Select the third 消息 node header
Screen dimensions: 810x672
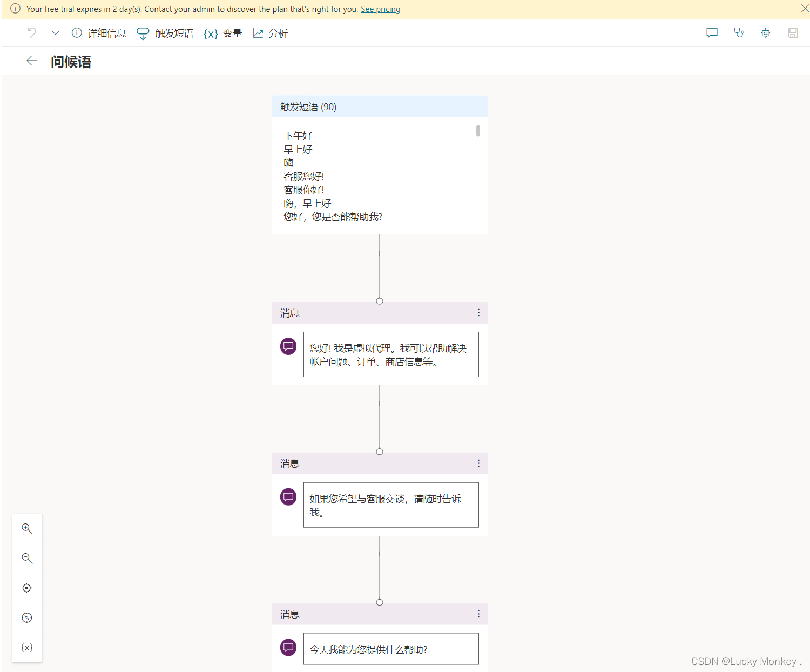click(380, 614)
